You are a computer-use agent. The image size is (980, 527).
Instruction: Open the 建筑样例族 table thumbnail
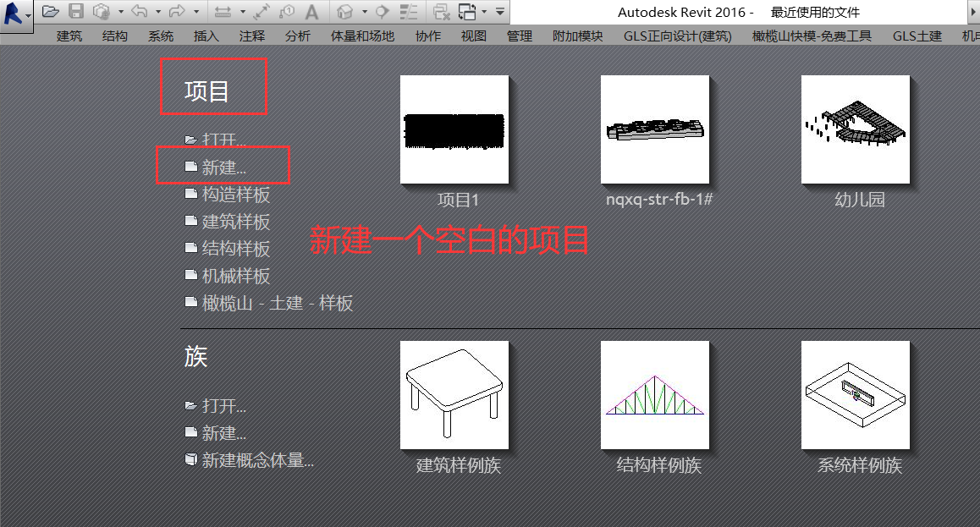pyautogui.click(x=454, y=395)
